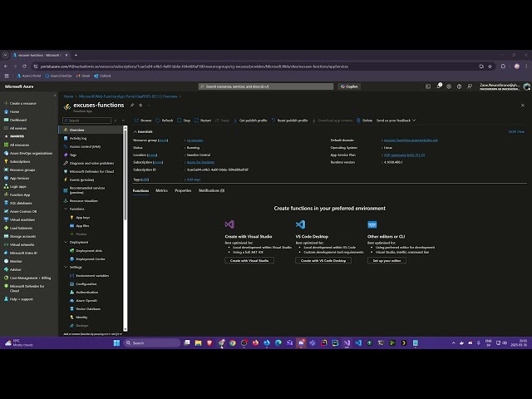Switch to the Metrics tab
This screenshot has height=399, width=532.
[x=161, y=190]
